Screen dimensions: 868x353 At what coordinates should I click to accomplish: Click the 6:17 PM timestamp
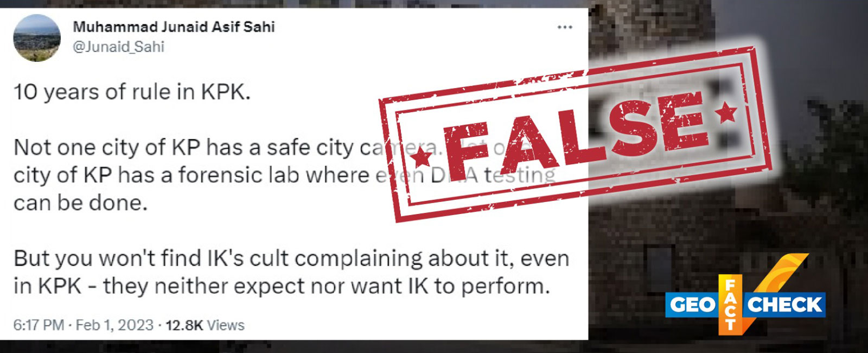[39, 325]
